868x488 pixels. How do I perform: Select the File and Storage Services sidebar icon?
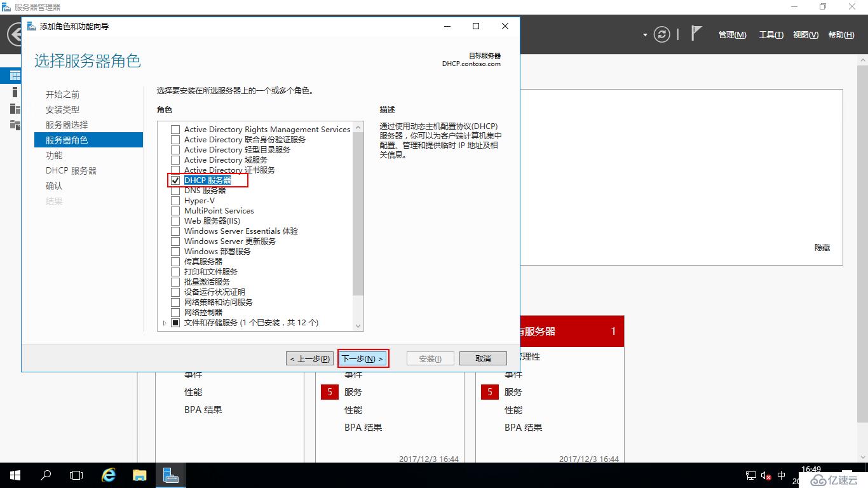(15, 125)
